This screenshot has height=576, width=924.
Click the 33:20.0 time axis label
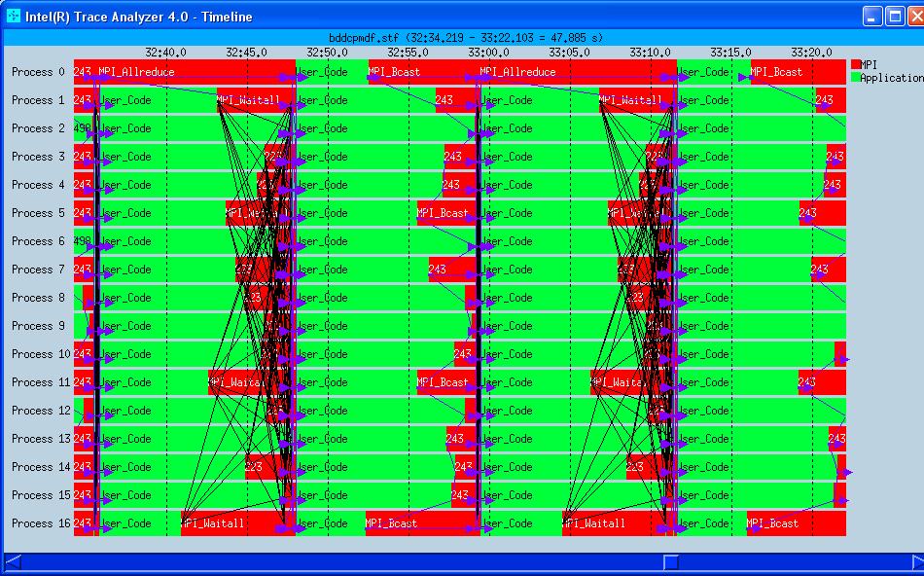[x=811, y=53]
